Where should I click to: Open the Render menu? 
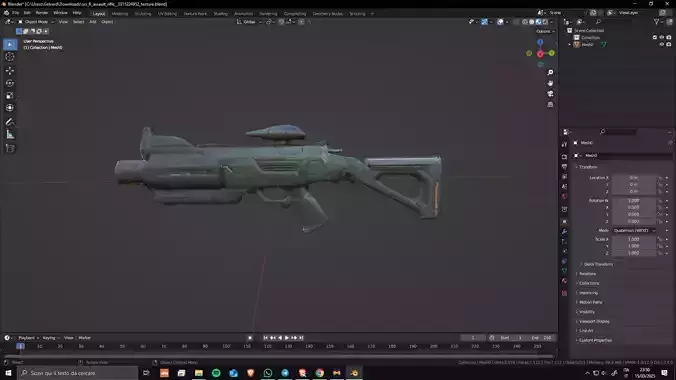point(42,13)
